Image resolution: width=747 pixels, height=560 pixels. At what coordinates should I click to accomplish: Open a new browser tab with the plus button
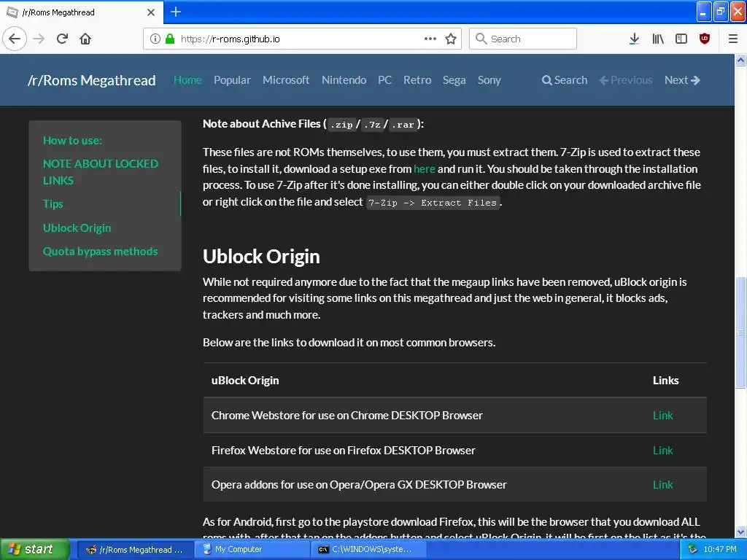175,12
